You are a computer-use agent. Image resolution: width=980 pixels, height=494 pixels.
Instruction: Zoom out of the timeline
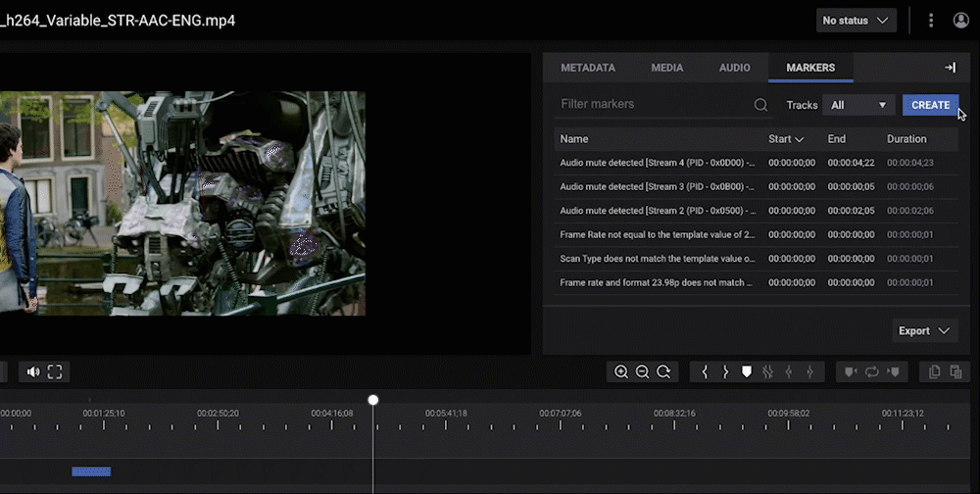pyautogui.click(x=642, y=372)
